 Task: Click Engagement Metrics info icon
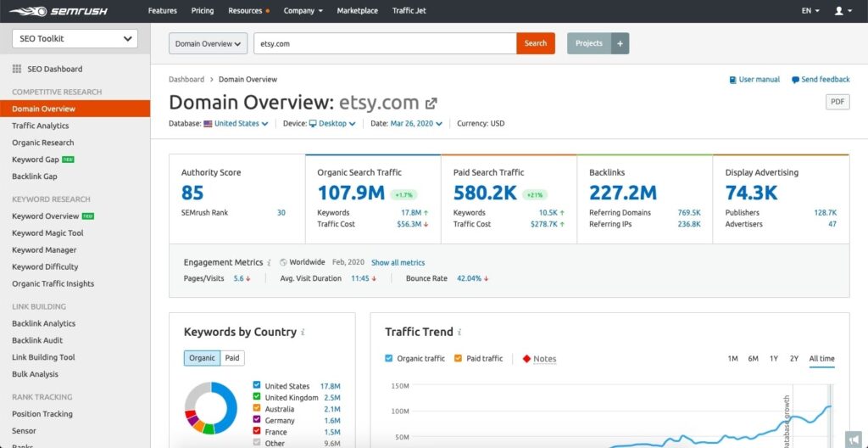point(269,263)
